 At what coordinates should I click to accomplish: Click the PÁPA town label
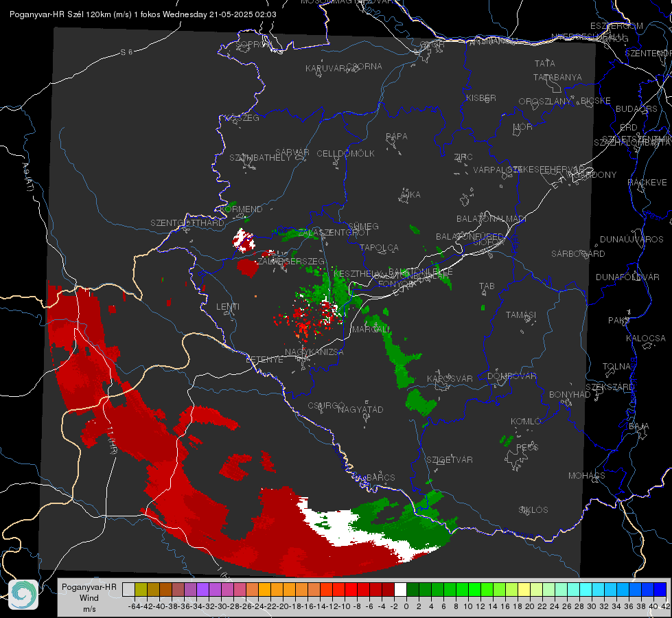[x=397, y=136]
